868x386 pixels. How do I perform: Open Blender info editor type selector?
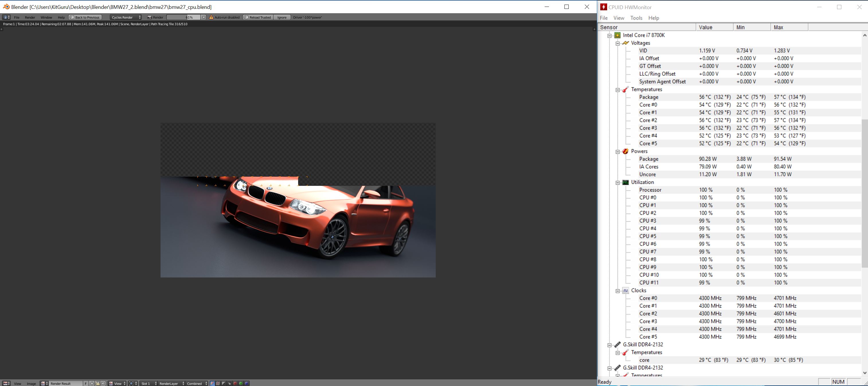(6, 17)
